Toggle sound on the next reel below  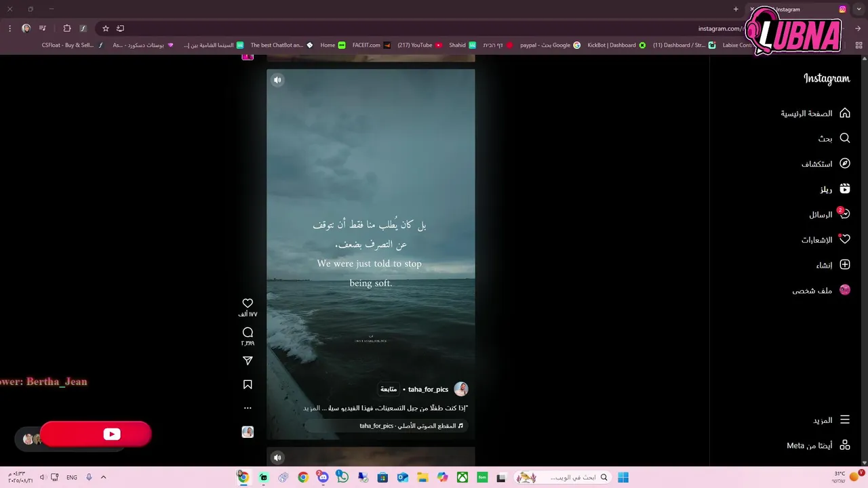point(277,457)
